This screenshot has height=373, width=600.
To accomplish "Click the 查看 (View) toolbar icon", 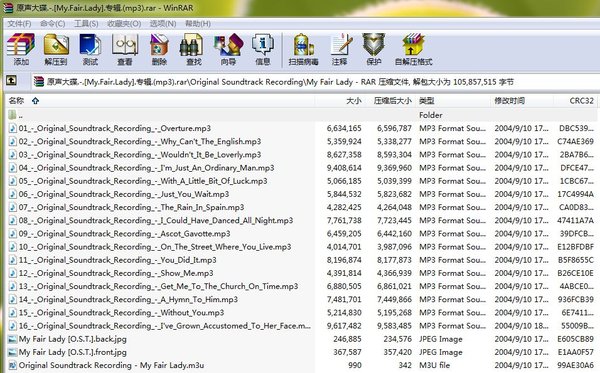I will pyautogui.click(x=125, y=44).
